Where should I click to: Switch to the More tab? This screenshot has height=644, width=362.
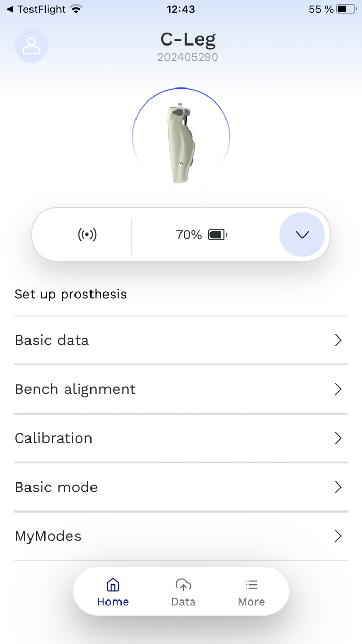pos(251,592)
